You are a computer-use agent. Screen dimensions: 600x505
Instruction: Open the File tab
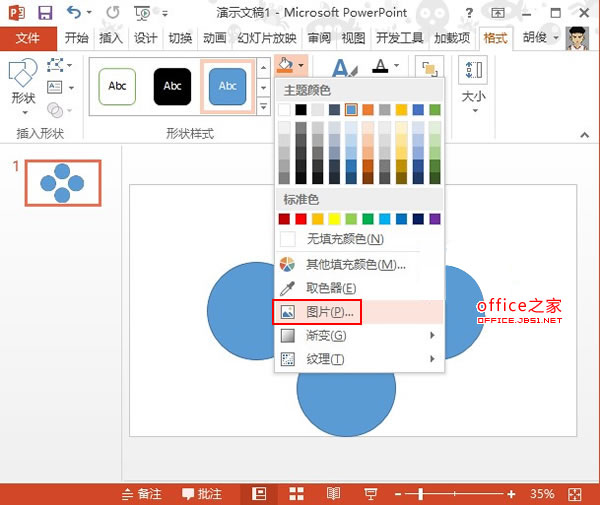pos(28,38)
